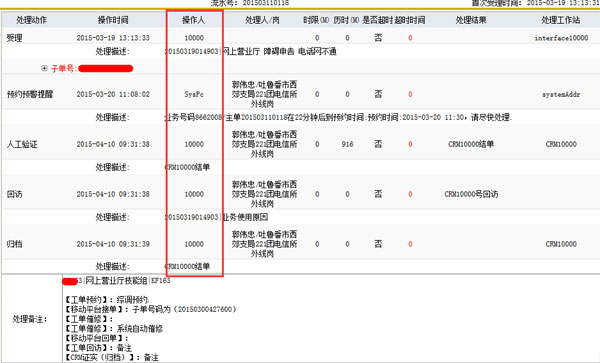Click operator 10000 in the 受理 row
600x363 pixels.
pos(194,38)
